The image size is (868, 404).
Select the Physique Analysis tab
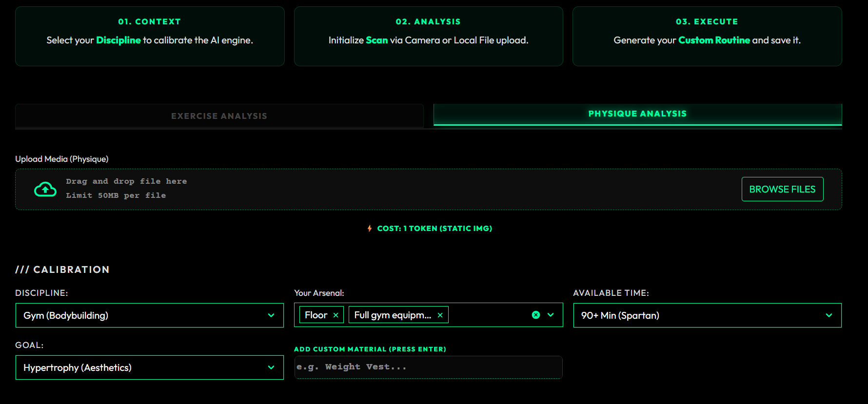point(637,114)
